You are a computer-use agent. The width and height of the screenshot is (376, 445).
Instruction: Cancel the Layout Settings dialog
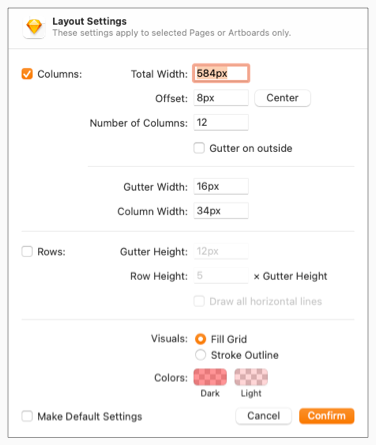(x=263, y=416)
